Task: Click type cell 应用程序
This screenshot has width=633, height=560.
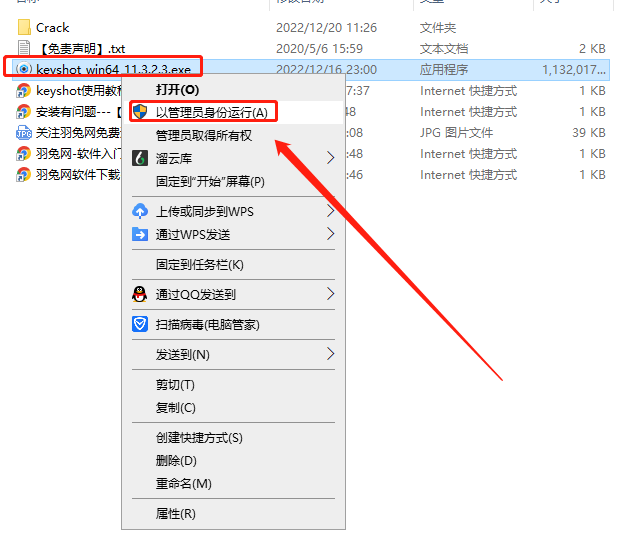Action: pyautogui.click(x=444, y=70)
